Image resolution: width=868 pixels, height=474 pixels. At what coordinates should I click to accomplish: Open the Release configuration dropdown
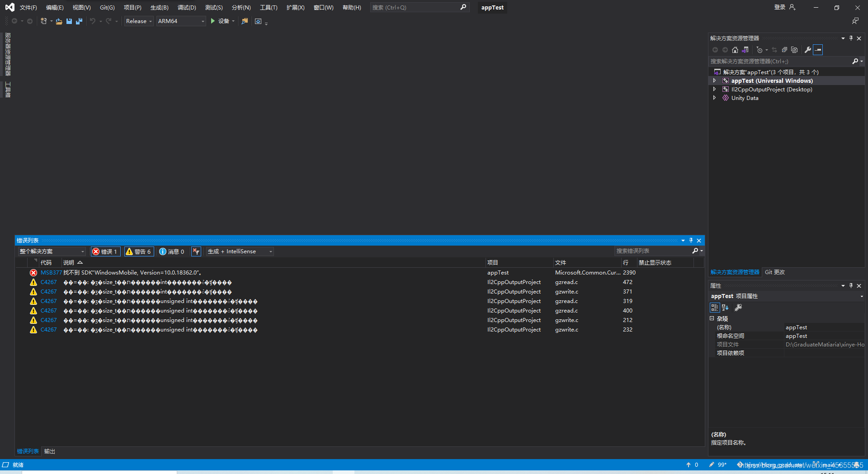(139, 21)
